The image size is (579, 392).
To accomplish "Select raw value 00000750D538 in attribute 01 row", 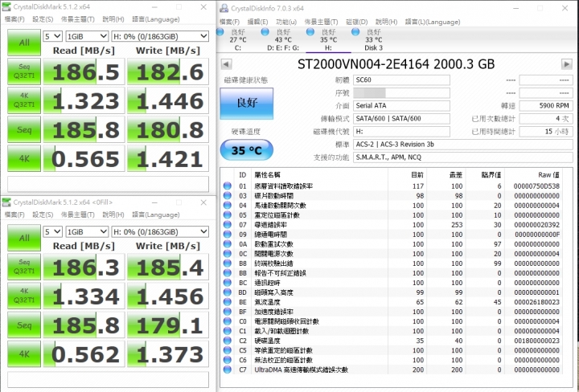I will [x=536, y=186].
